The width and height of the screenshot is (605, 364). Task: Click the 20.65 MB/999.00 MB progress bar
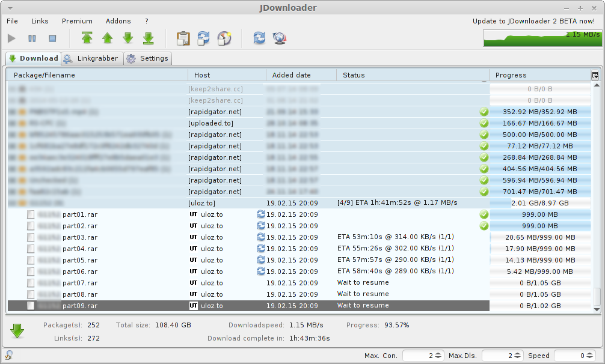(x=540, y=237)
